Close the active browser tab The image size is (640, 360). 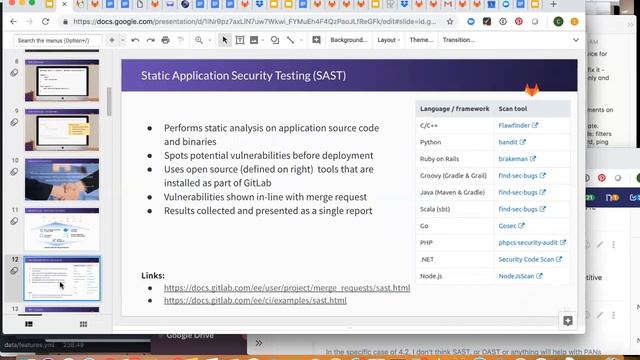click(x=64, y=4)
